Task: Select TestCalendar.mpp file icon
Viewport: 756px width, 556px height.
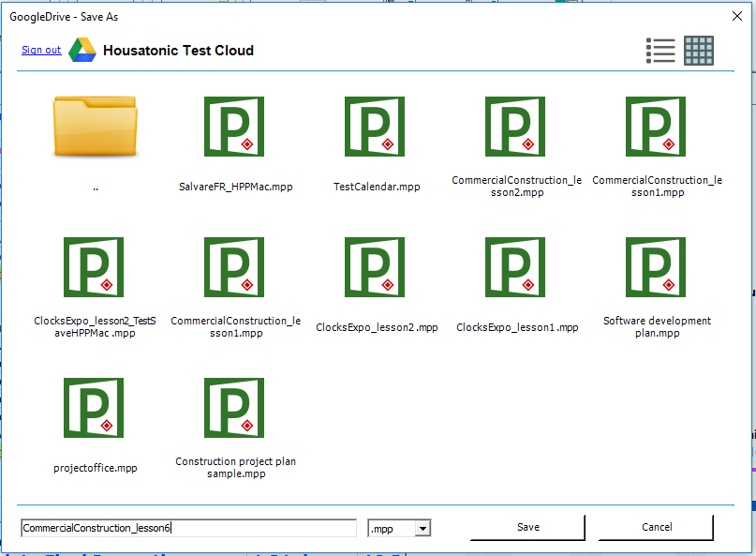Action: pyautogui.click(x=375, y=127)
